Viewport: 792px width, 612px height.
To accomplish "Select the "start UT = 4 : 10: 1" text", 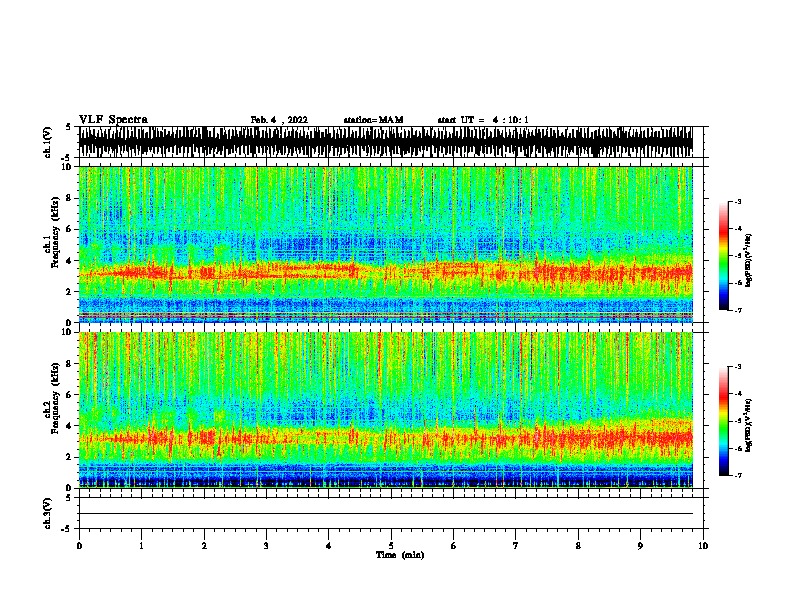I will tap(483, 120).
